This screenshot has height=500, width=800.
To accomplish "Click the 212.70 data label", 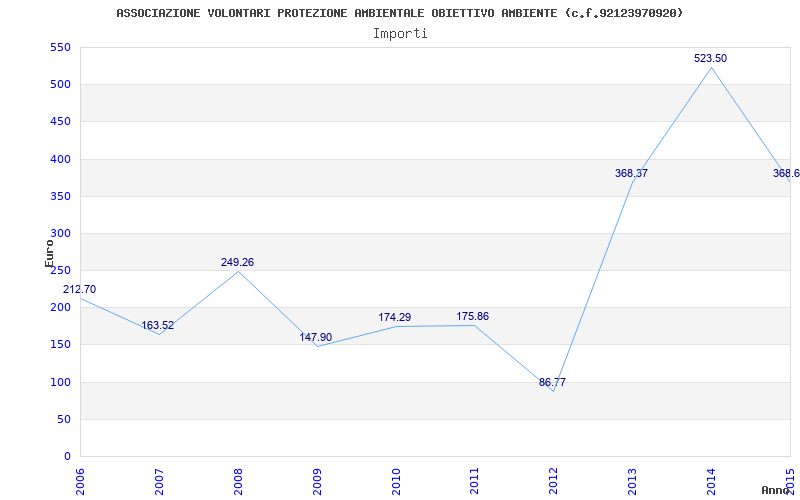I will click(x=79, y=289).
